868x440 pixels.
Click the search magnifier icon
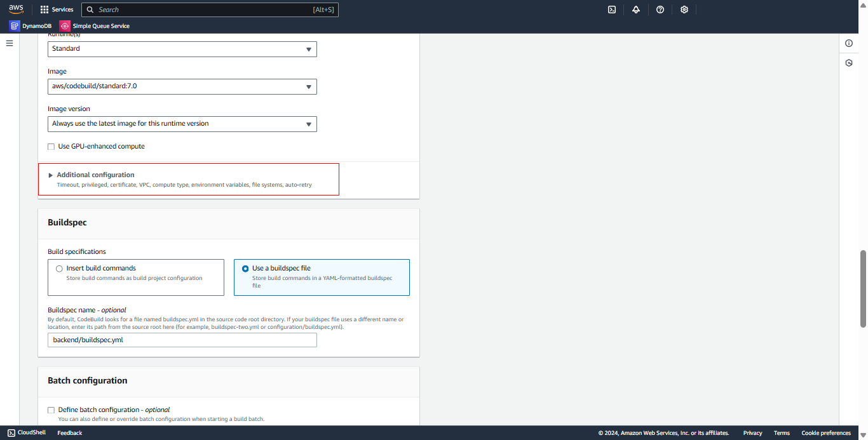[x=90, y=10]
